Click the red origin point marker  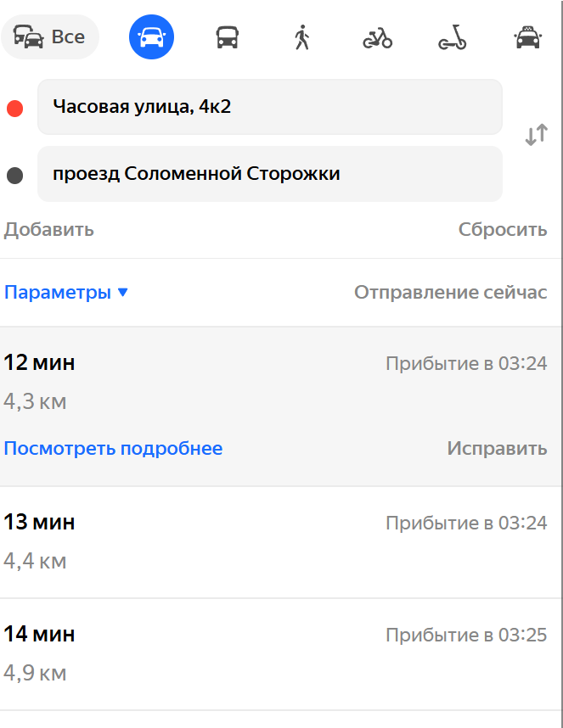click(x=14, y=108)
